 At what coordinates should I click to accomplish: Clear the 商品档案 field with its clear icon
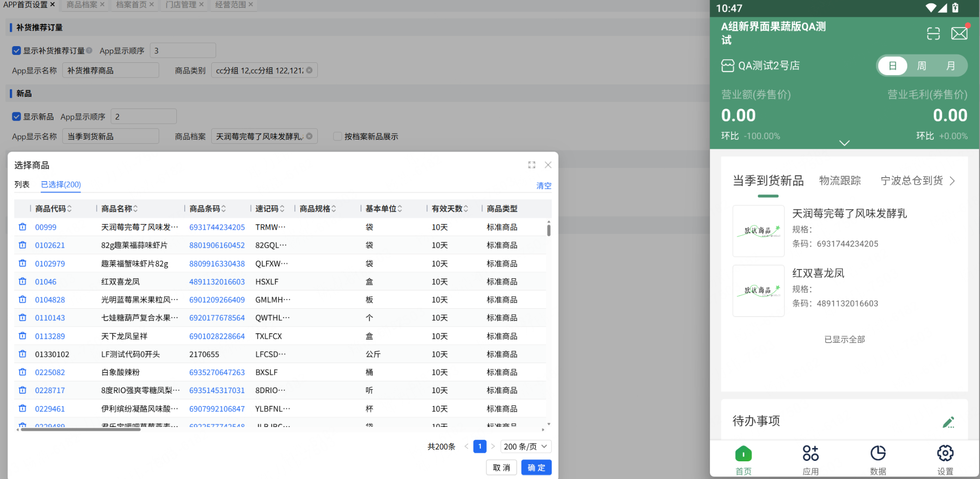(309, 136)
